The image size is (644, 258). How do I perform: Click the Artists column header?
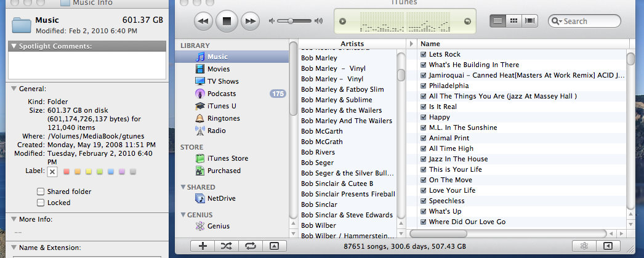point(352,44)
